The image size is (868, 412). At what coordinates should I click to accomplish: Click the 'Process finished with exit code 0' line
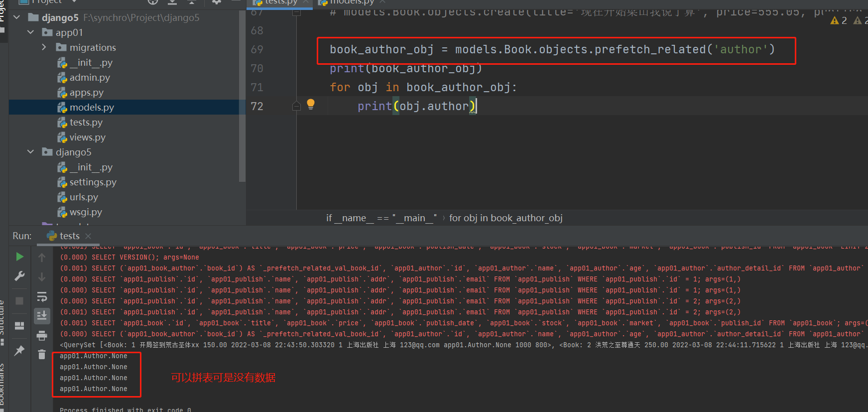coord(125,409)
